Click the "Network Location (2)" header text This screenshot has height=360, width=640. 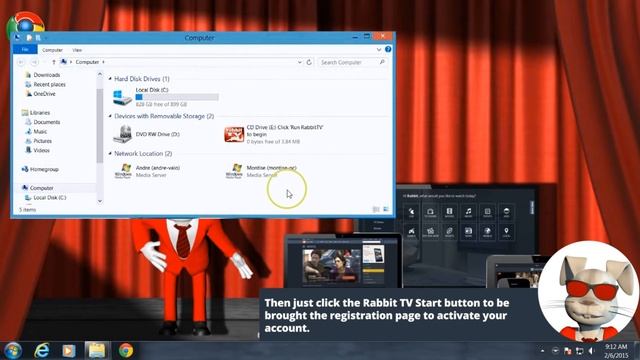tap(143, 153)
